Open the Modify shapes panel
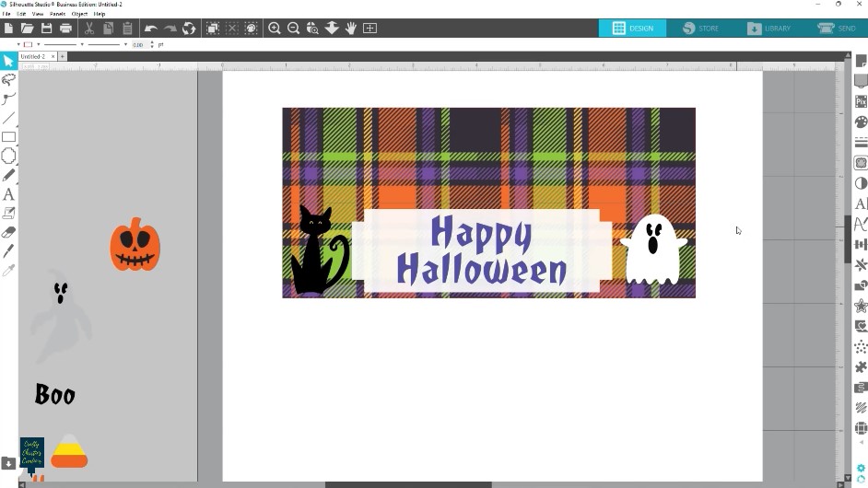 (x=861, y=285)
